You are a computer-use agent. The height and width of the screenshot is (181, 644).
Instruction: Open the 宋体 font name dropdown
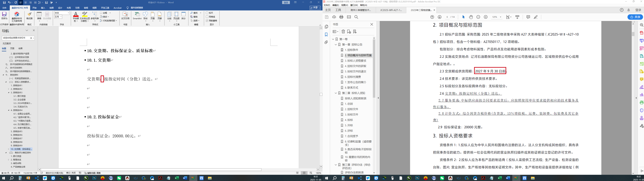(x=68, y=13)
